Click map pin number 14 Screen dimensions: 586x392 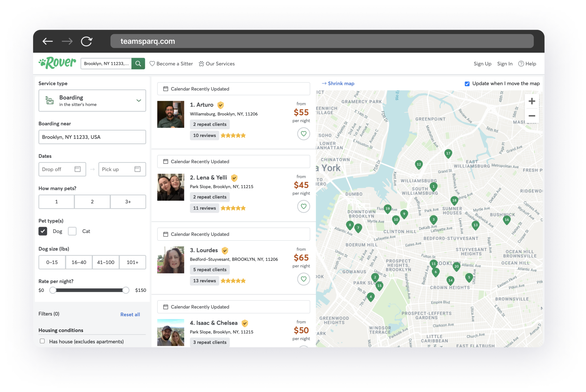[450, 281]
